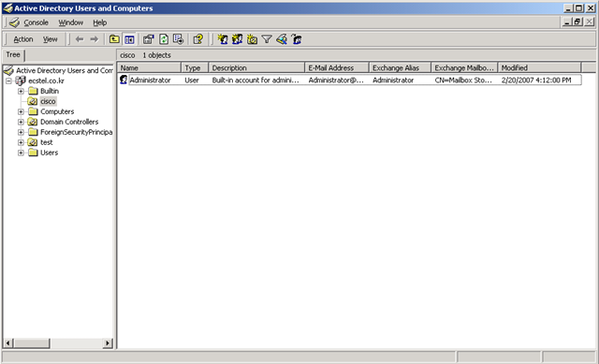
Task: Click the tree pane scroll left arrow
Action: 8,343
